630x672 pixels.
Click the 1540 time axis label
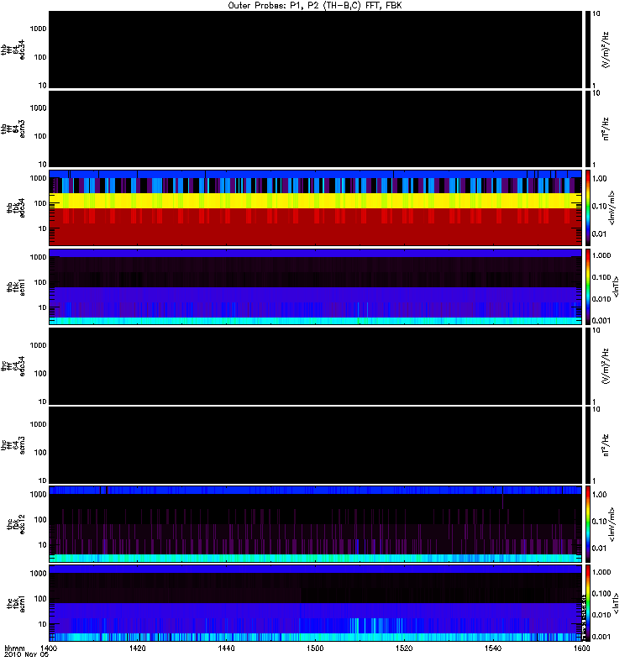(493, 648)
